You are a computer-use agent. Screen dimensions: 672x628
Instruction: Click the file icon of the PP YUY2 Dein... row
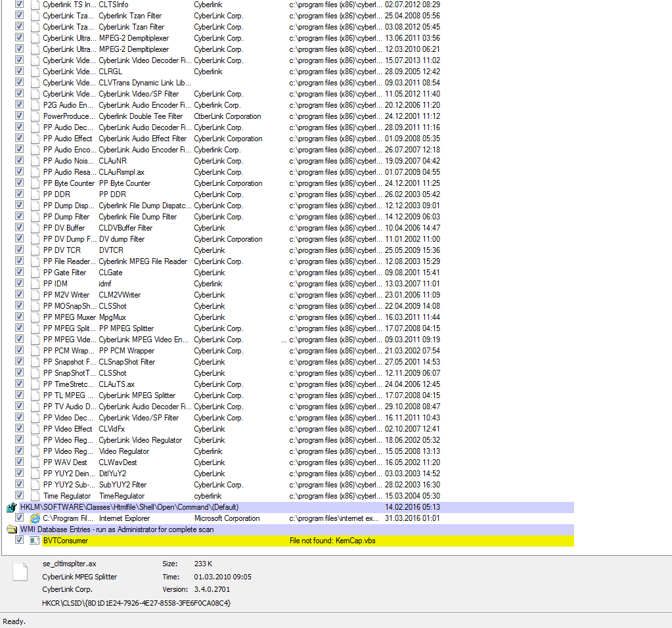(35, 474)
